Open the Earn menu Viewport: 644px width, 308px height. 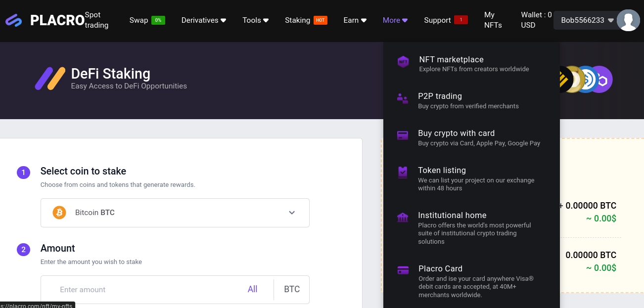355,20
